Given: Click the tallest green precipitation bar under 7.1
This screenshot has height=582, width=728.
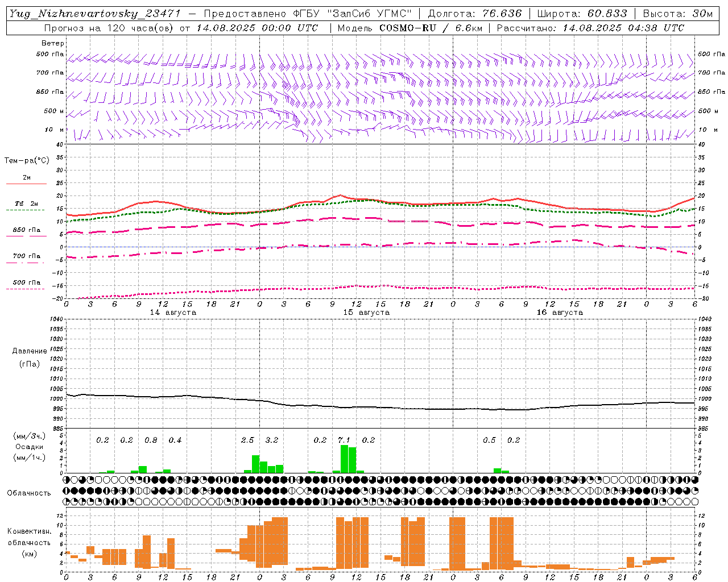Looking at the screenshot, I should click(x=344, y=459).
